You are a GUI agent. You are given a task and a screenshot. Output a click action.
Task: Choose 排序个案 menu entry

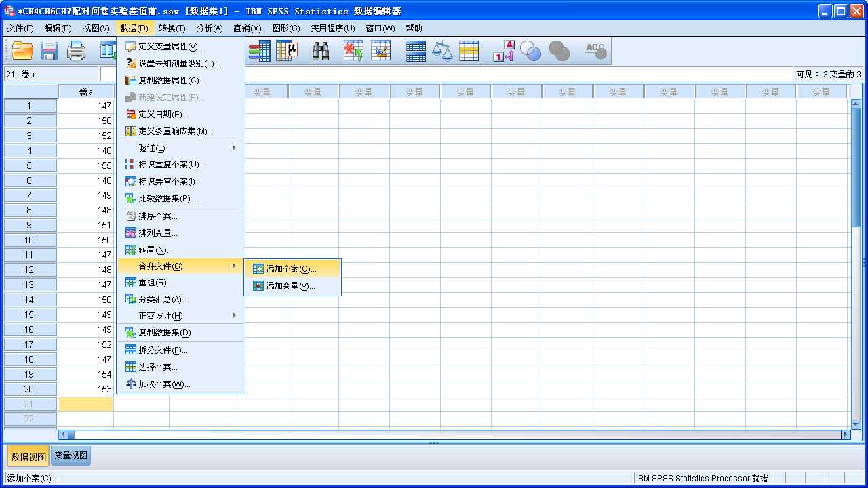pos(180,216)
